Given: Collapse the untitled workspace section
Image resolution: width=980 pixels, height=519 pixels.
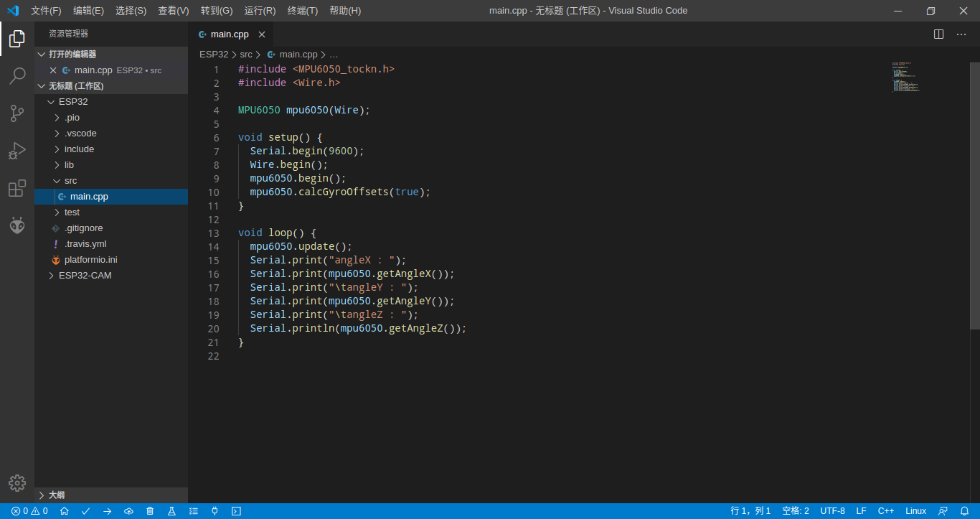Looking at the screenshot, I should point(111,86).
